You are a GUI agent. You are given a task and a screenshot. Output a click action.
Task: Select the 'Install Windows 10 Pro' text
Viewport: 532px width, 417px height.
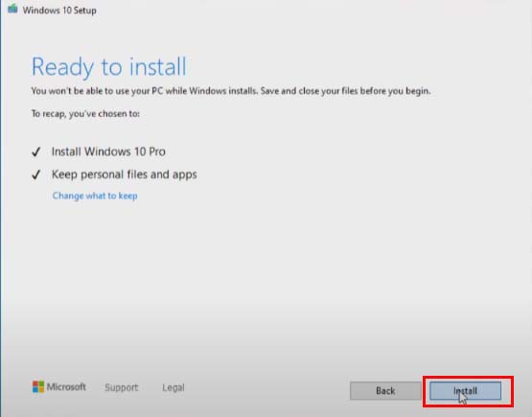(x=108, y=151)
